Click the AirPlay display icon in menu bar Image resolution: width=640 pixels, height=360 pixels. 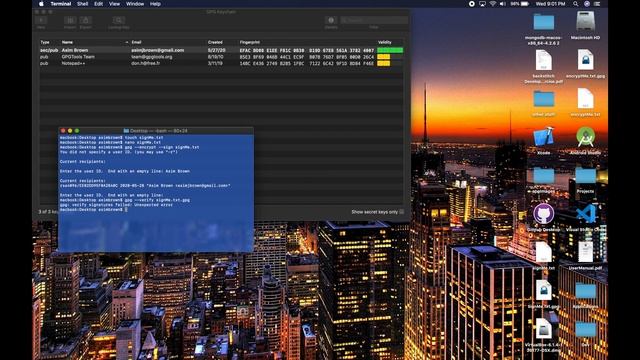click(x=482, y=4)
